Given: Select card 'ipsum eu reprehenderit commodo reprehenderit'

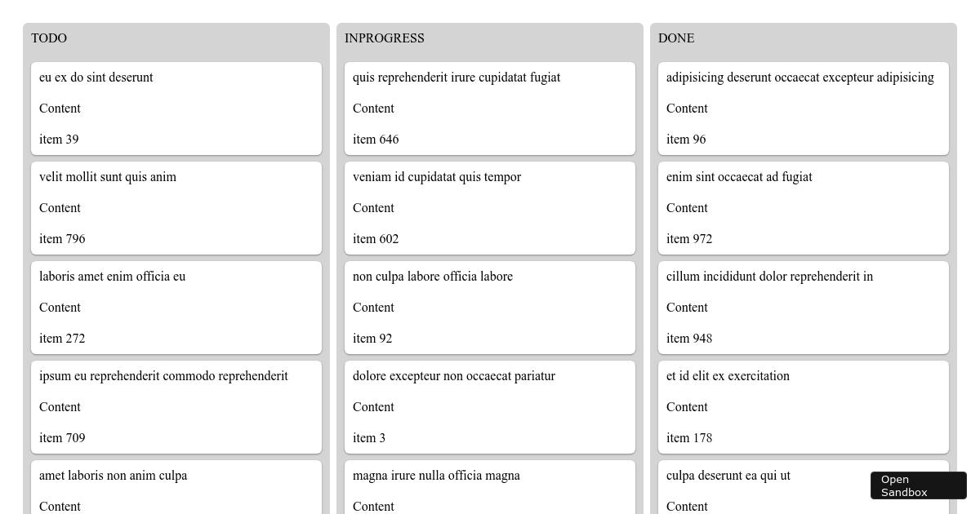Looking at the screenshot, I should (x=176, y=406).
